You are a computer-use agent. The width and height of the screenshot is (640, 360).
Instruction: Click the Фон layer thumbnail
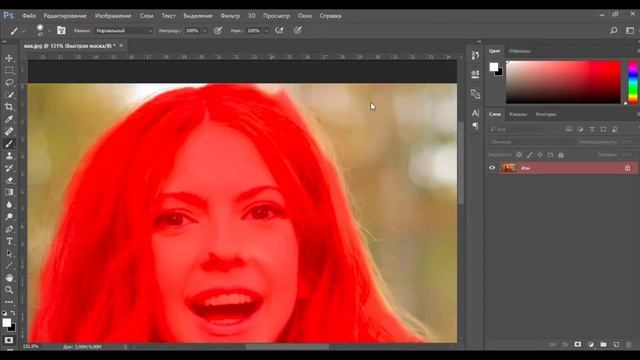pyautogui.click(x=509, y=168)
